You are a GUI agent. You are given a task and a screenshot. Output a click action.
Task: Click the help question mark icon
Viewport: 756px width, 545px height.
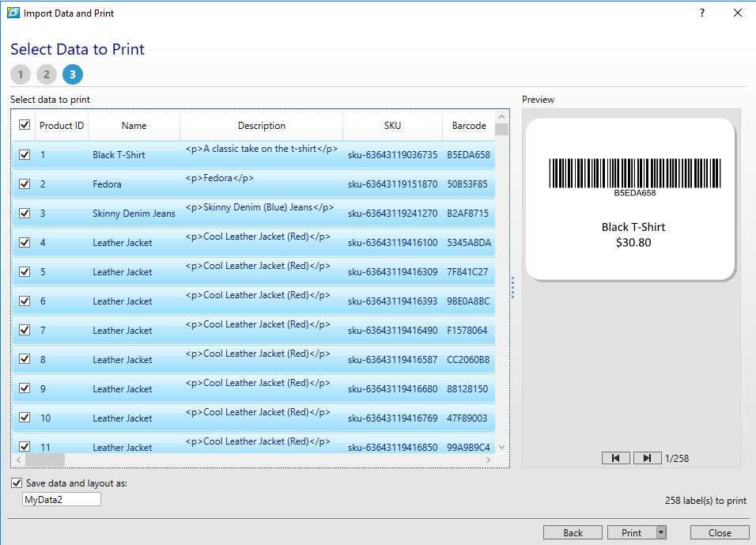coord(702,13)
